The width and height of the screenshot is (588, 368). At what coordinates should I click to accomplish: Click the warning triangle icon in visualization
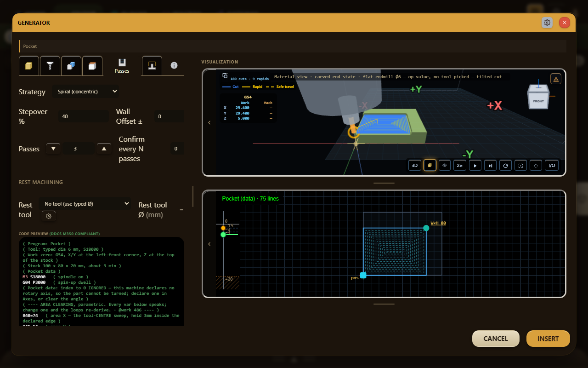click(556, 79)
